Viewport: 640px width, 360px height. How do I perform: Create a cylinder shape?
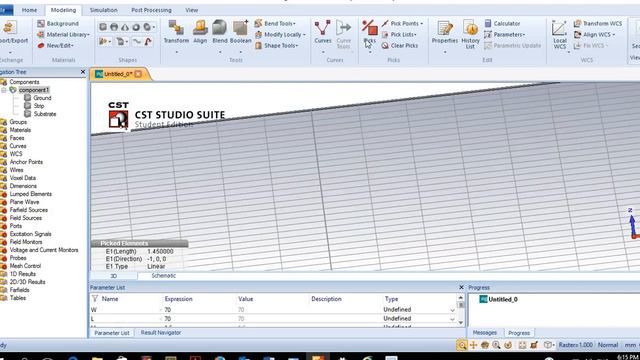click(114, 27)
